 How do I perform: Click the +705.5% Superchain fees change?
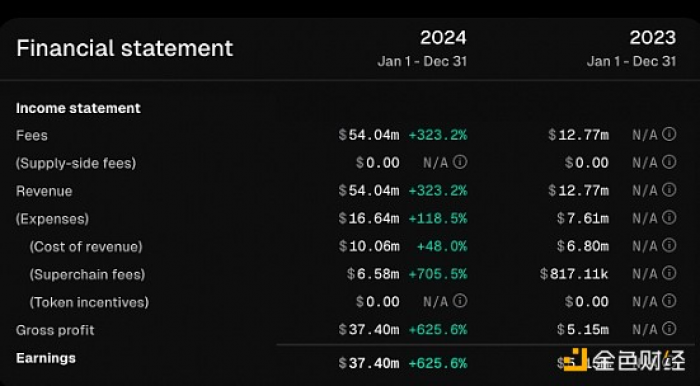tap(438, 274)
